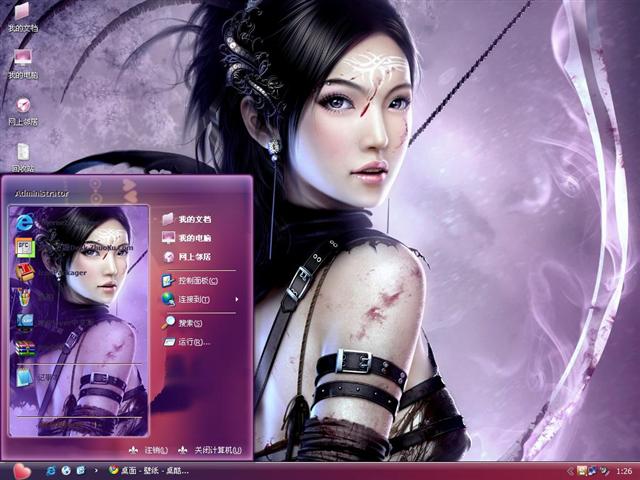Open 运行(R)... run dialog entry

click(x=187, y=342)
